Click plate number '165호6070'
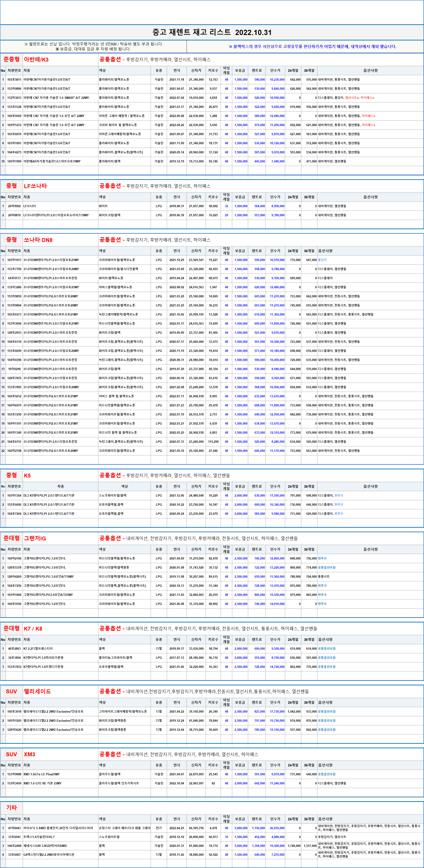This screenshot has width=424, height=868. pos(14,134)
